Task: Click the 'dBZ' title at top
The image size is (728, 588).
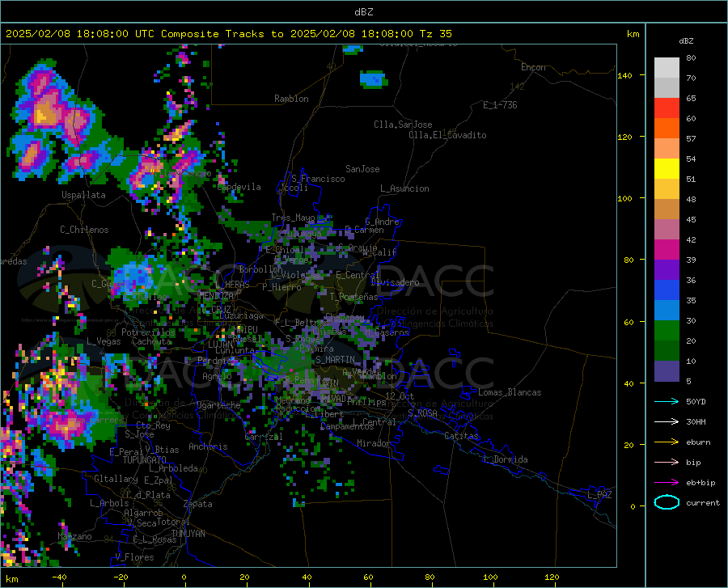Action: point(363,12)
